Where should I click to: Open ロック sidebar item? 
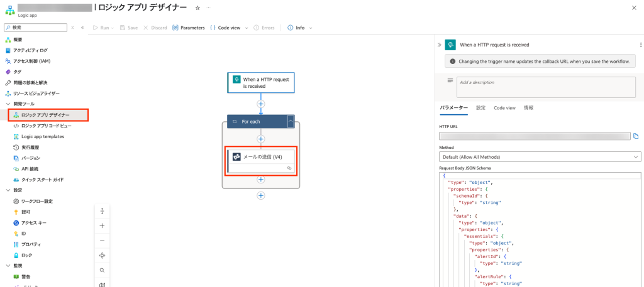tap(26, 255)
